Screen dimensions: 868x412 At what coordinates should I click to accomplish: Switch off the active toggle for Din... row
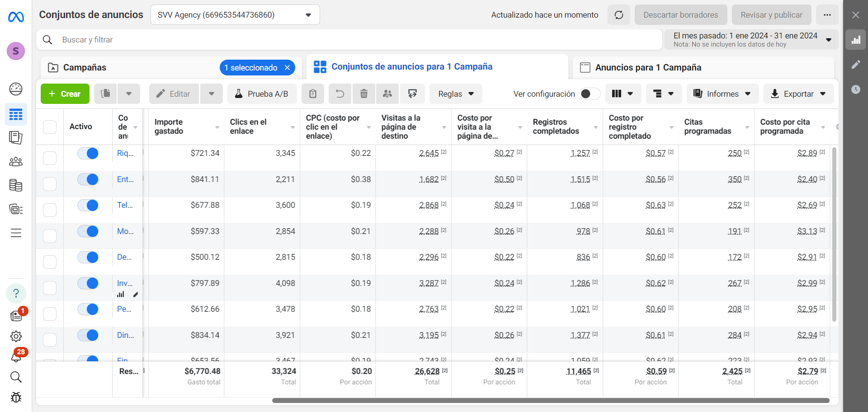pyautogui.click(x=88, y=336)
